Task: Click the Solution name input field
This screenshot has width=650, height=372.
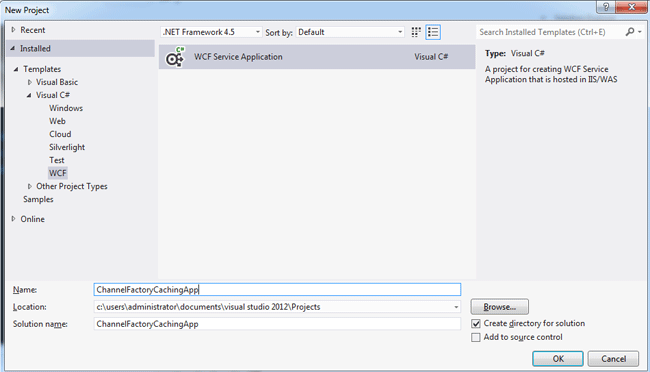Action: [x=277, y=324]
